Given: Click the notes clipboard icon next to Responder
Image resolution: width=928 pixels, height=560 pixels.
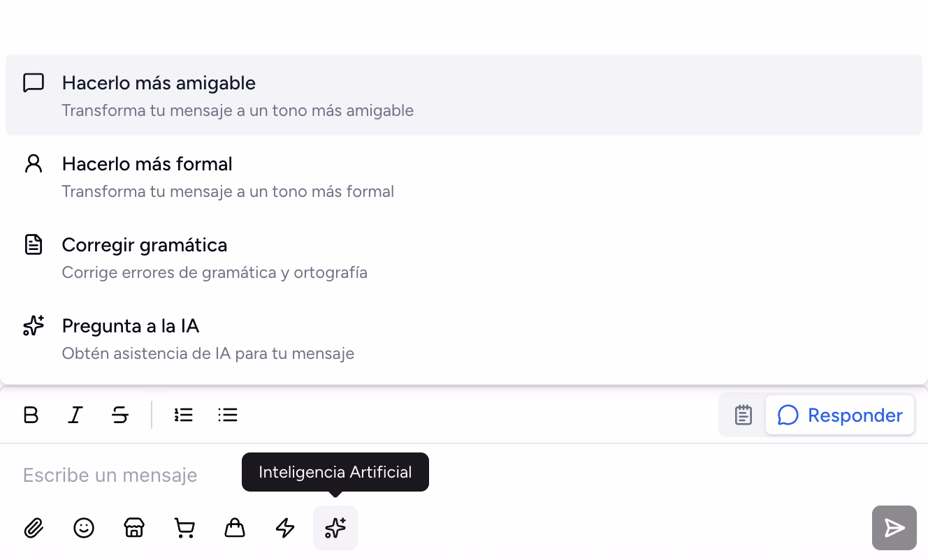Looking at the screenshot, I should [x=742, y=415].
